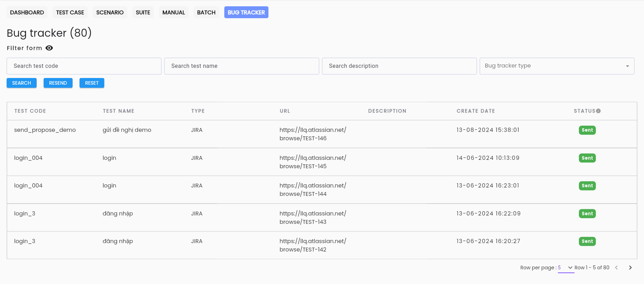644x284 pixels.
Task: Click the Description column header
Action: click(387, 111)
